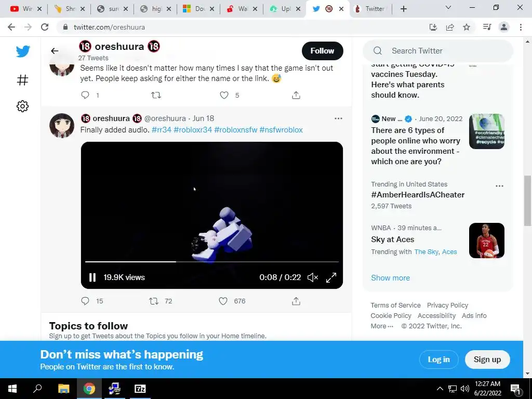Click the Search Twitter field
Viewport: 532px width, 399px height.
click(x=438, y=51)
